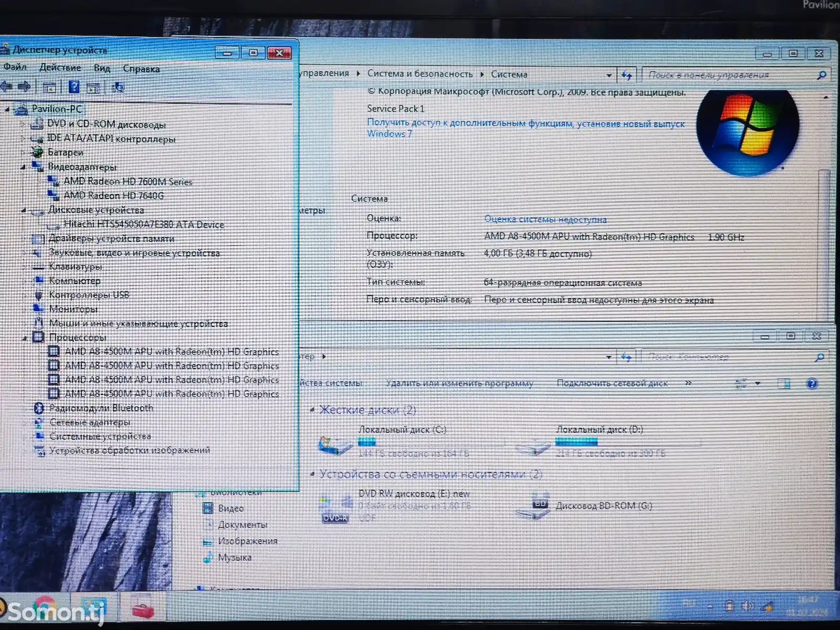Click the blue help icon in toolbar
Screen dimensions: 840x630
(x=74, y=87)
